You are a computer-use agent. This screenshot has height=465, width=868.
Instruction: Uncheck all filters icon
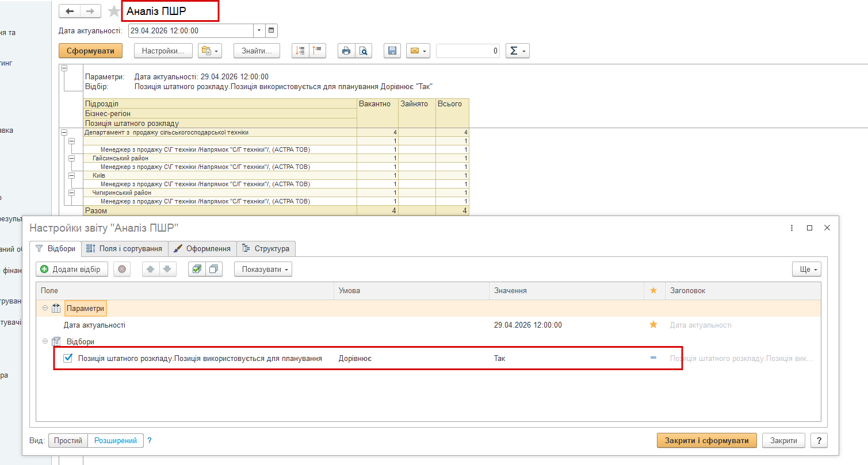pos(214,269)
